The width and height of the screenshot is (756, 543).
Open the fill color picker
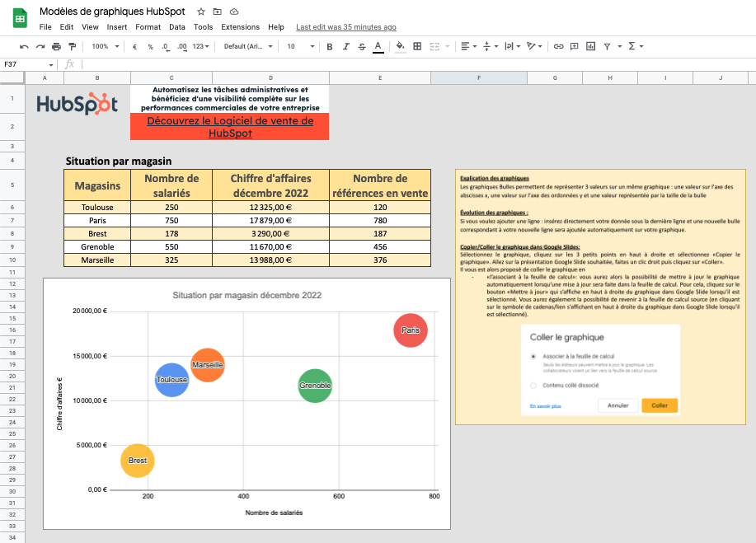[400, 46]
